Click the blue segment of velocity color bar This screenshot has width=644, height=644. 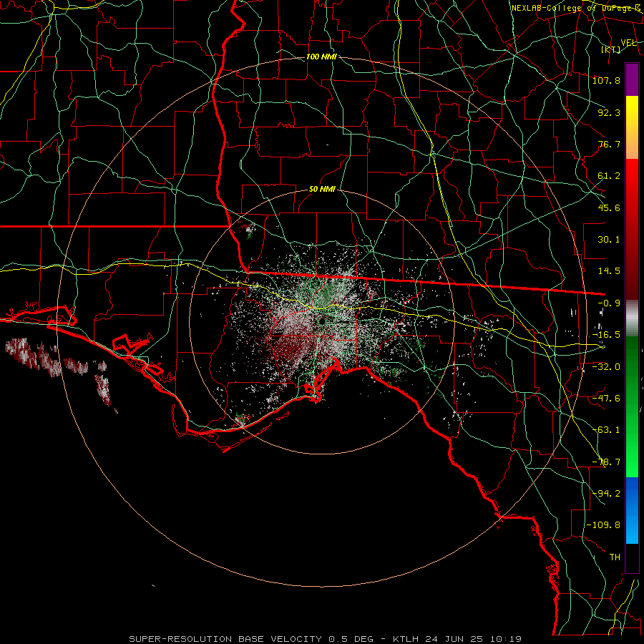click(x=632, y=510)
